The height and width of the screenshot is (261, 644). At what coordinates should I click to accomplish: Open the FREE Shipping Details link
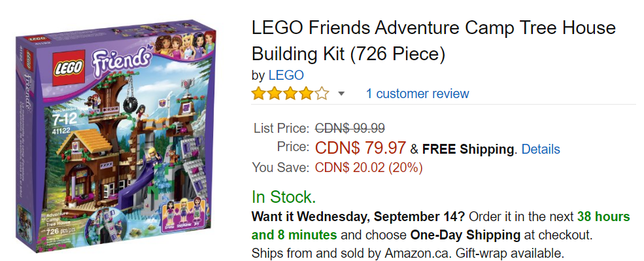pyautogui.click(x=541, y=148)
